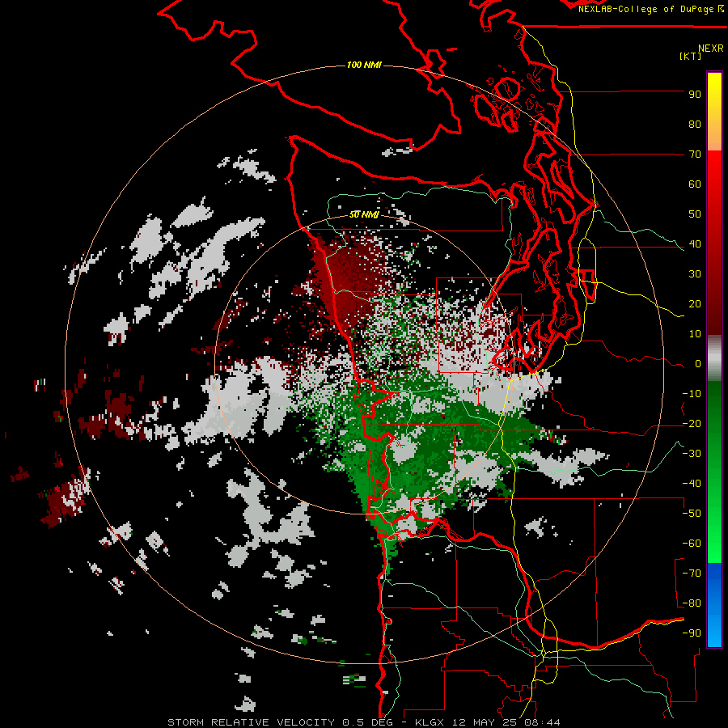Click the 100 NMI range ring label
Screen dimensions: 728x728
364,65
